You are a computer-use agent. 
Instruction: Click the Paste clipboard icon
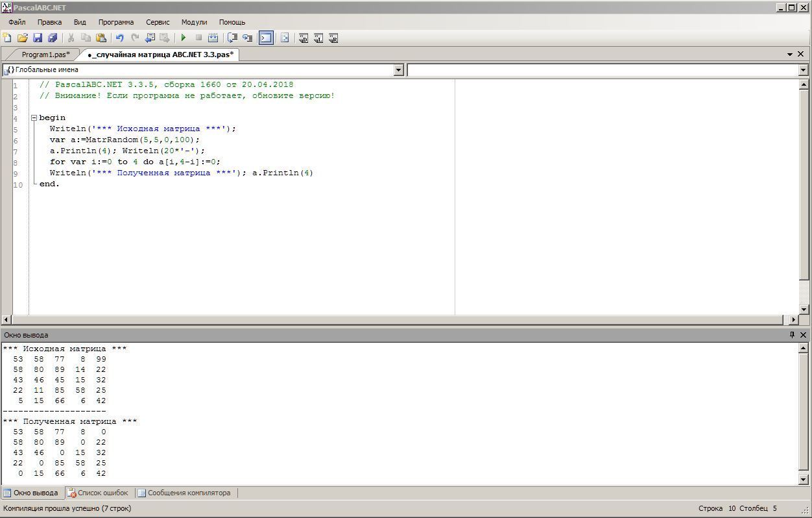101,38
